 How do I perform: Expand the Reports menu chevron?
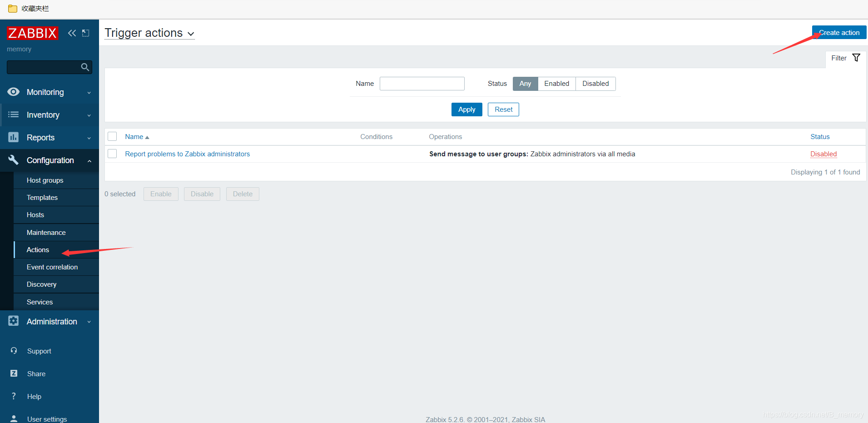(x=89, y=138)
